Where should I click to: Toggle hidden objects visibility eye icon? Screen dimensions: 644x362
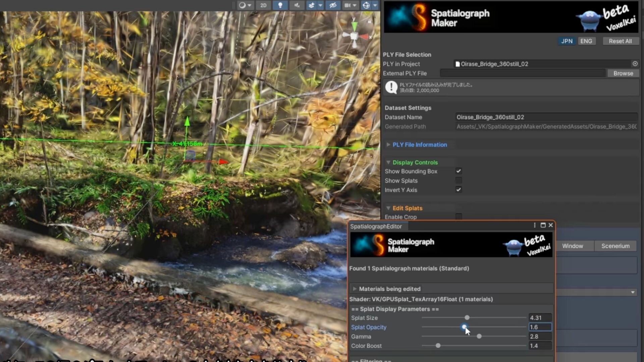[333, 5]
